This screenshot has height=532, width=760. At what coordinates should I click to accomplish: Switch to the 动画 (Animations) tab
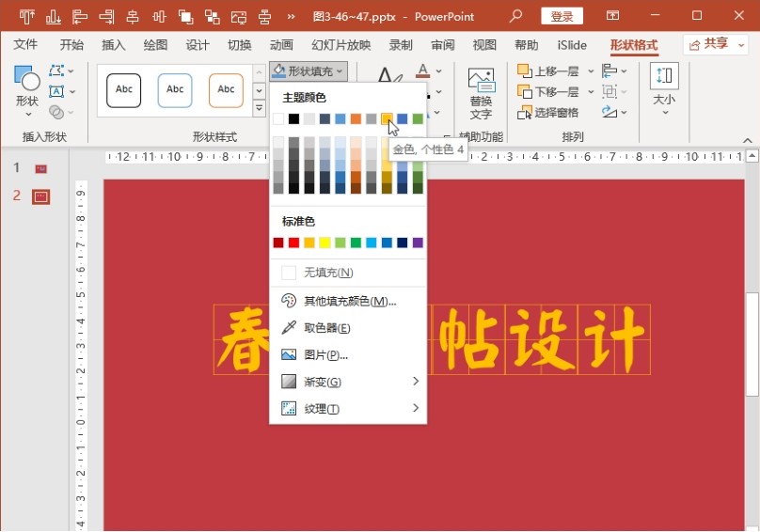click(281, 45)
